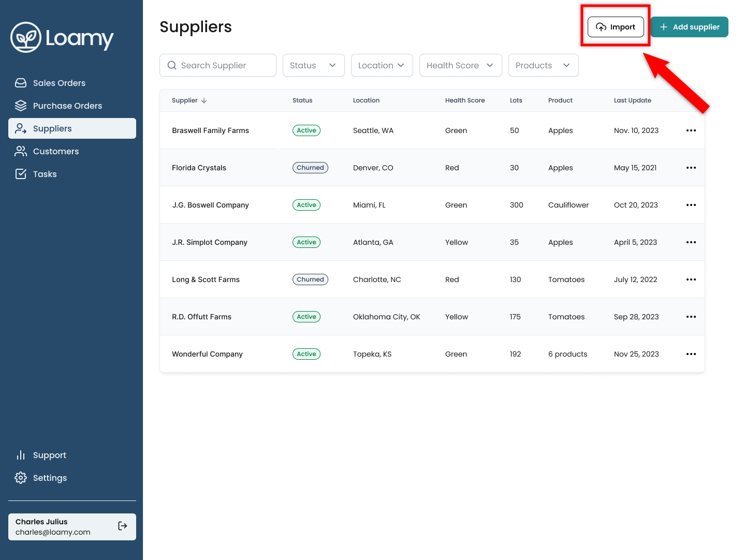The height and width of the screenshot is (560, 746).
Task: Click Last Update column header
Action: tap(633, 100)
